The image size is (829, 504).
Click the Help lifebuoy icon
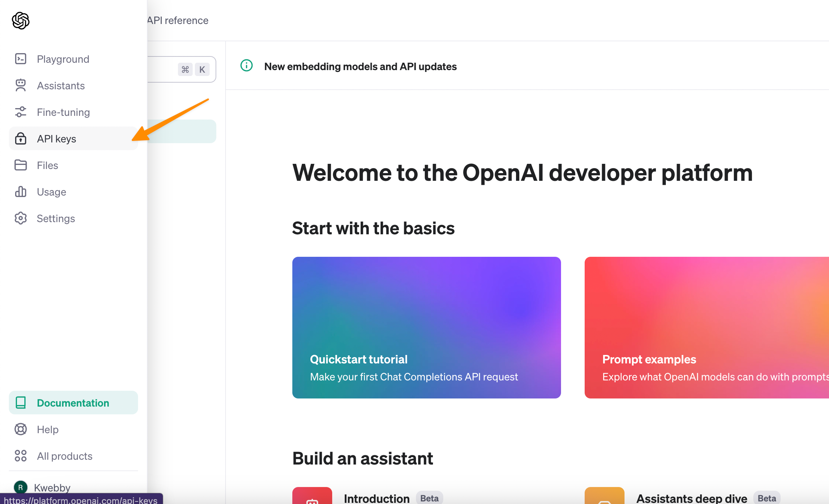21,429
